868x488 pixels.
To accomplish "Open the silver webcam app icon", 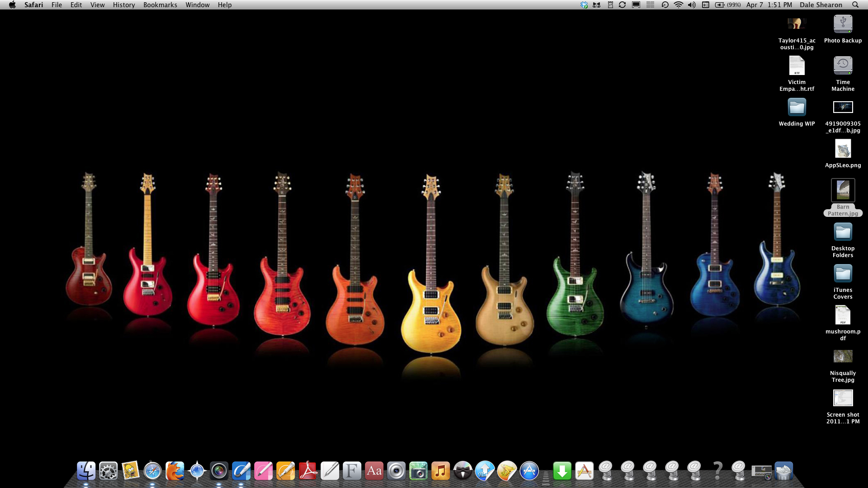I will (x=396, y=471).
